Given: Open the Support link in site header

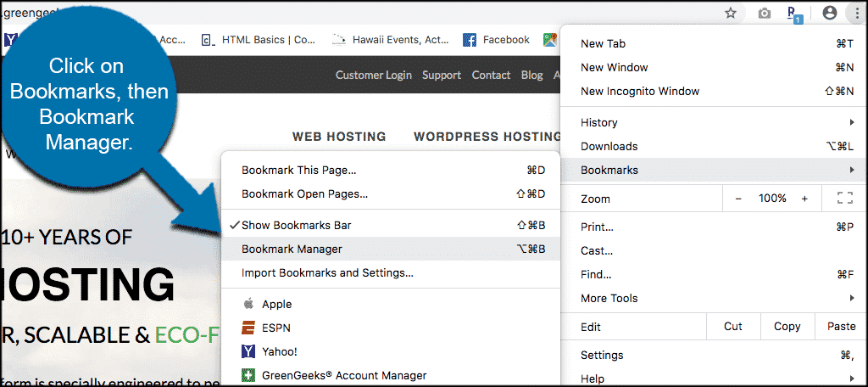Looking at the screenshot, I should pos(442,75).
